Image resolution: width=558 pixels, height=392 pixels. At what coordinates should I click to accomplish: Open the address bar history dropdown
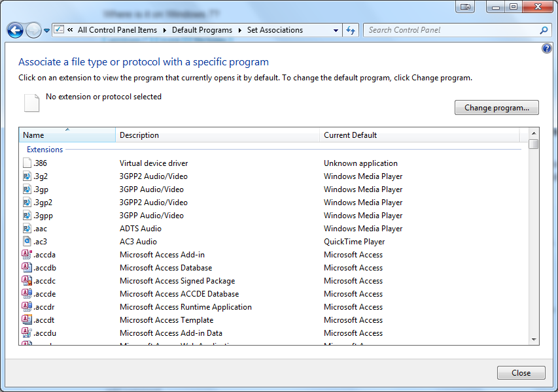(x=336, y=30)
